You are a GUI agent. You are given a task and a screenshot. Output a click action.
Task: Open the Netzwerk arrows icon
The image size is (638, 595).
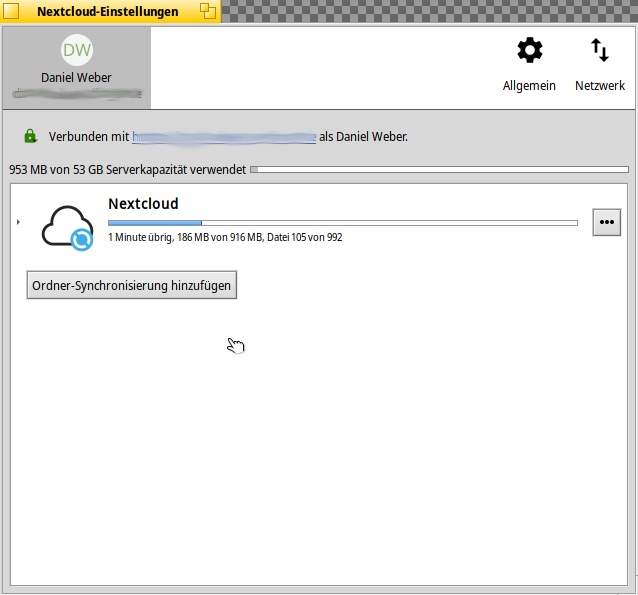coord(599,51)
